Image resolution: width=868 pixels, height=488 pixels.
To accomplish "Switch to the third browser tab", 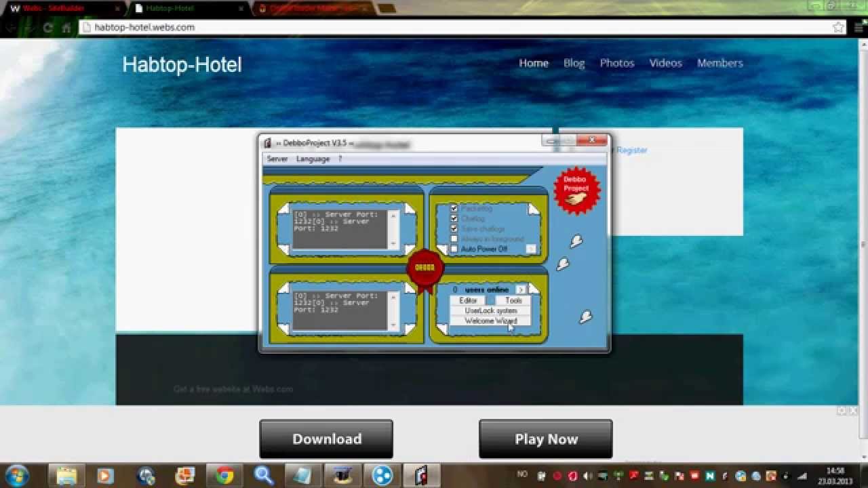I will (312, 8).
